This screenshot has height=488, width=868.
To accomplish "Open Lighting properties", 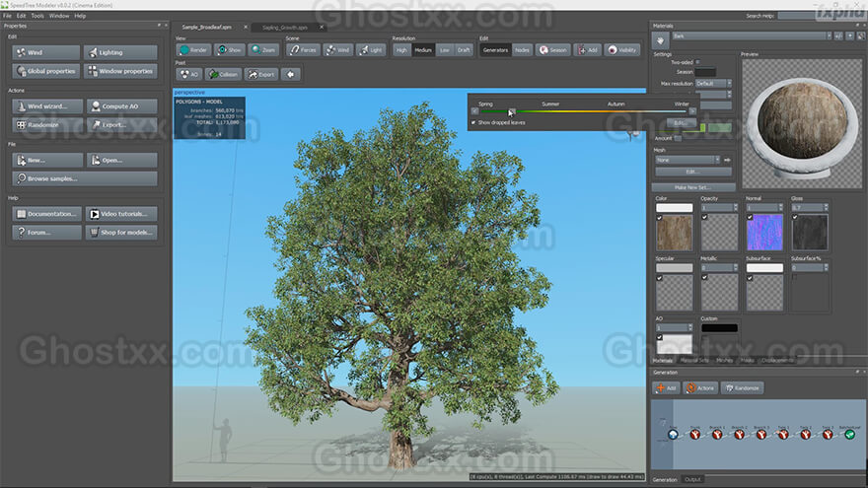I will click(120, 52).
